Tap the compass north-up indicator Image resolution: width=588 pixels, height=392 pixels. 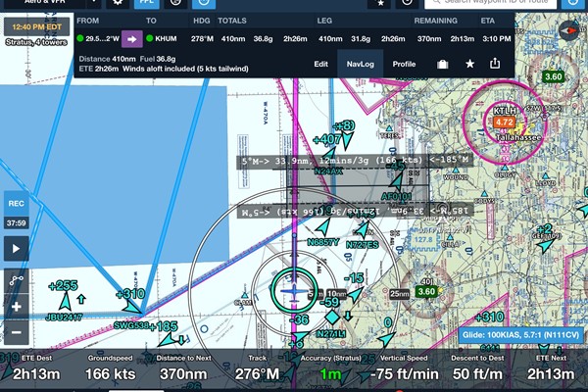pyautogui.click(x=569, y=30)
